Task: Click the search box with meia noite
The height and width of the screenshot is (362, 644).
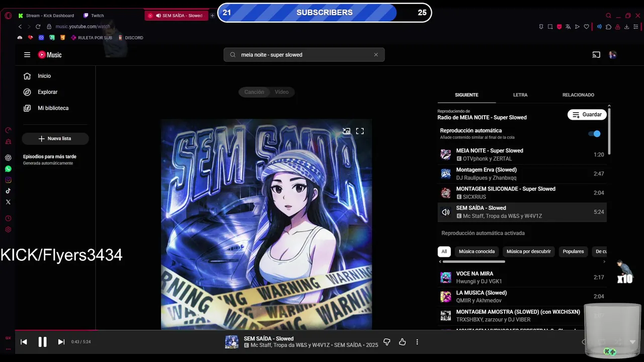Action: pos(304,55)
